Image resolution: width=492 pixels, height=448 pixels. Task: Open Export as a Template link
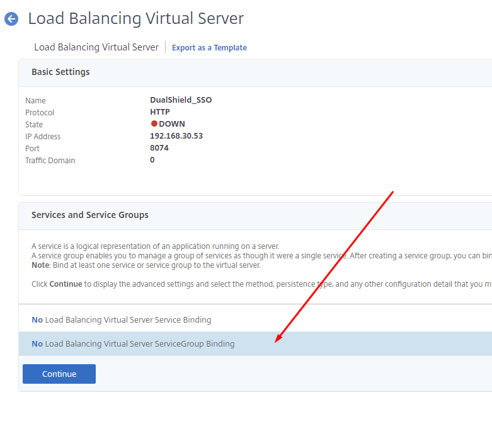[209, 48]
